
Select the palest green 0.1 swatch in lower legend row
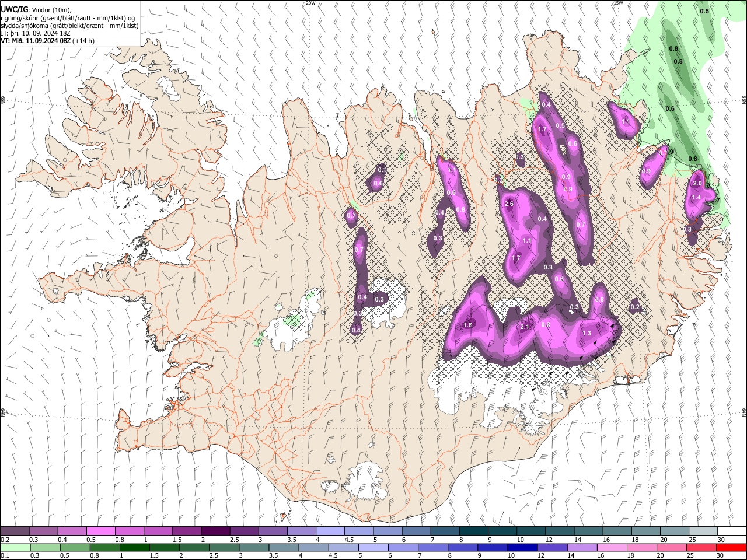pyautogui.click(x=15, y=547)
